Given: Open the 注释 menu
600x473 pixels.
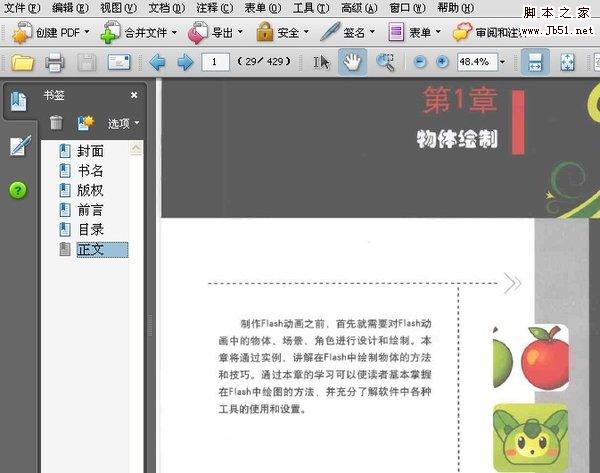Looking at the screenshot, I should 215,8.
